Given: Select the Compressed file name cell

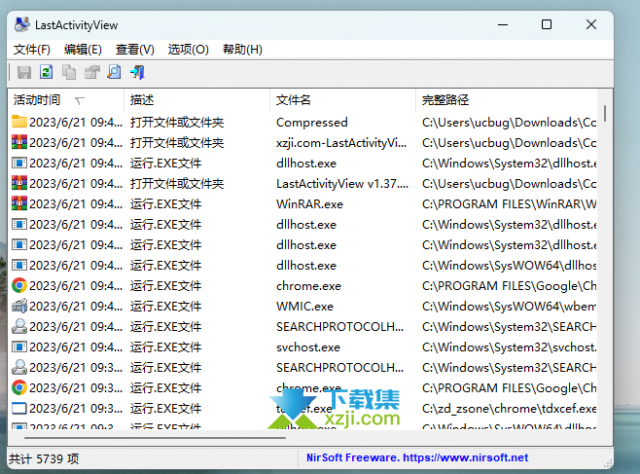Looking at the screenshot, I should [312, 122].
